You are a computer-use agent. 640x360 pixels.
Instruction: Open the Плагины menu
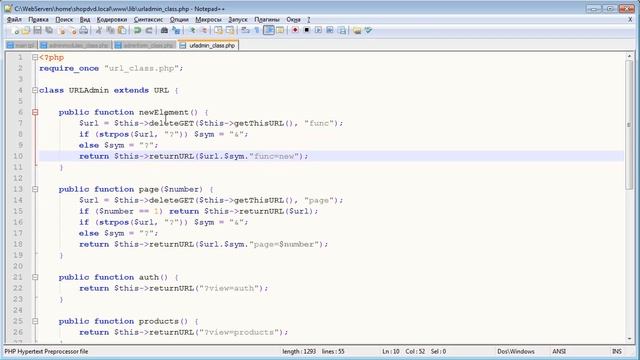click(267, 19)
